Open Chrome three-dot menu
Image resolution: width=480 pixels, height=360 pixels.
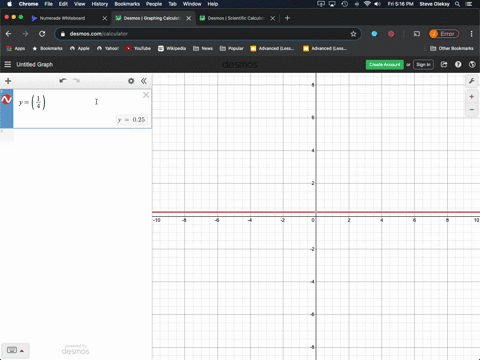471,34
